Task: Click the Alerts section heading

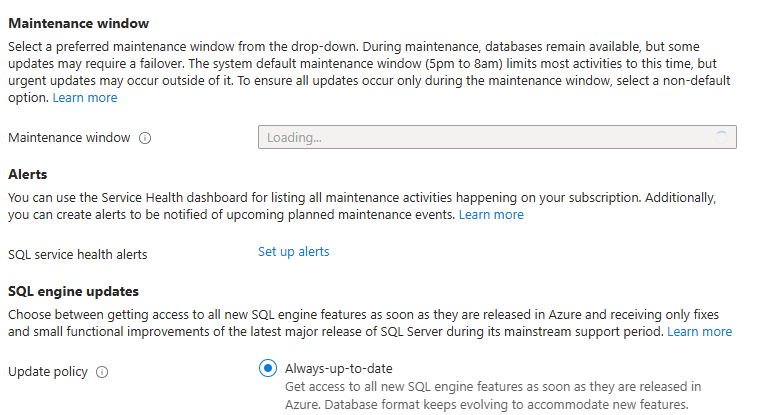Action: click(28, 174)
